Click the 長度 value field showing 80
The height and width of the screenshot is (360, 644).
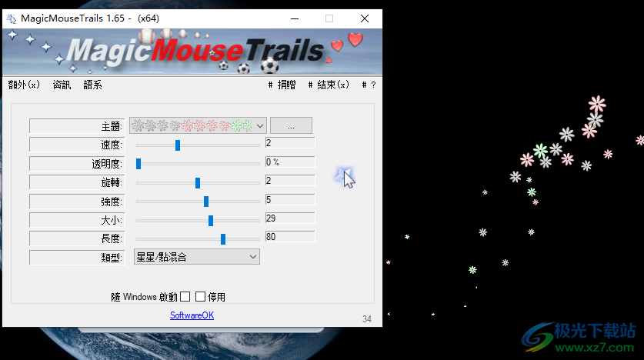click(x=290, y=237)
